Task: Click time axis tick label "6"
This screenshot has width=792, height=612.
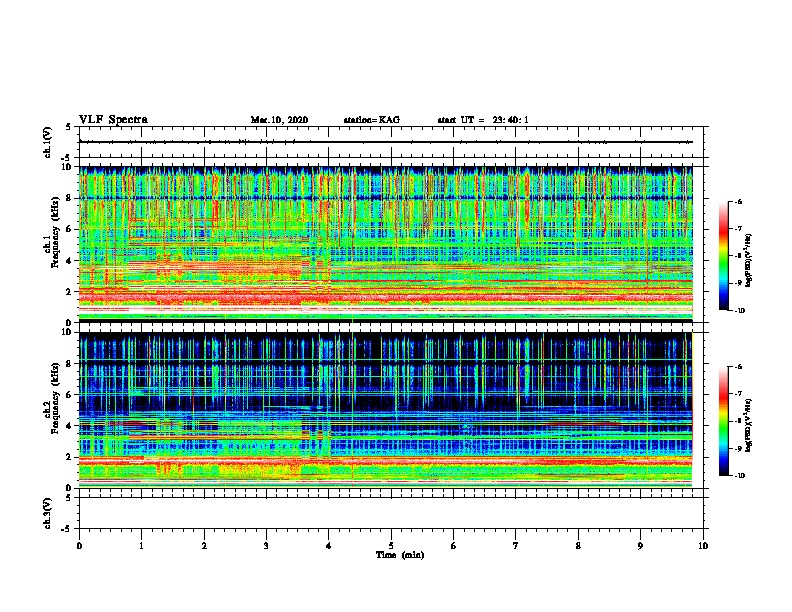Action: coord(454,546)
